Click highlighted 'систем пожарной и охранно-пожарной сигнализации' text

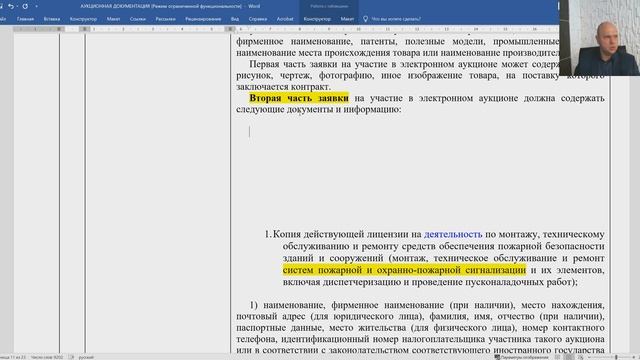[404, 270]
